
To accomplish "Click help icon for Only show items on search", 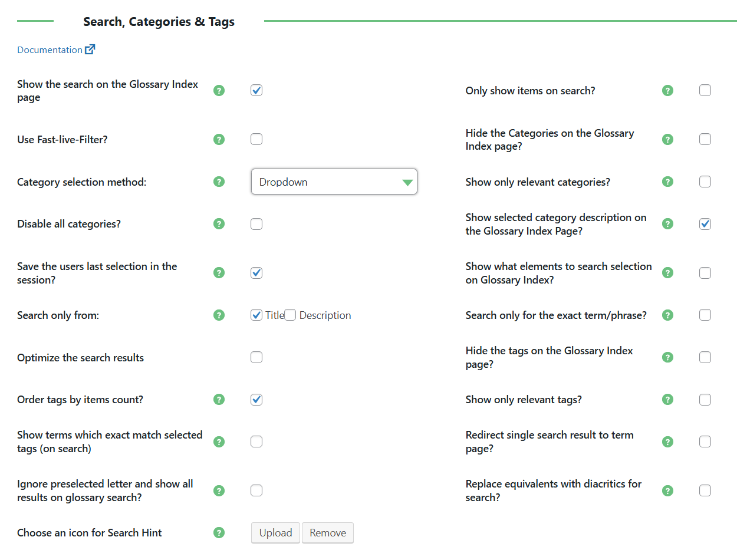I will tap(667, 91).
